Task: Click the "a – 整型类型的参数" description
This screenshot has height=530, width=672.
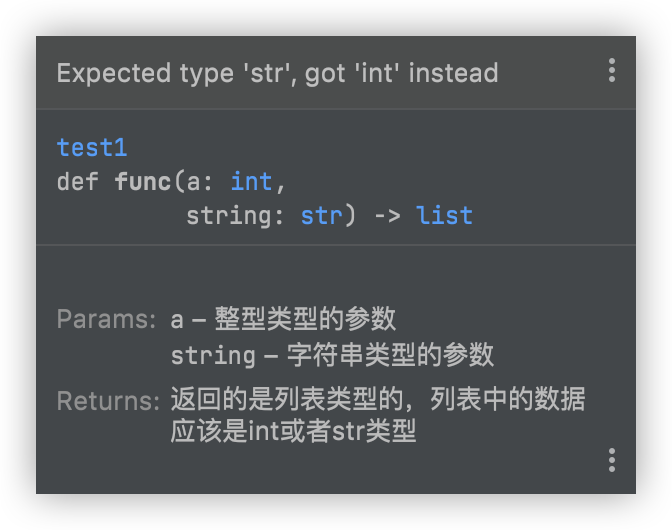Action: 283,320
